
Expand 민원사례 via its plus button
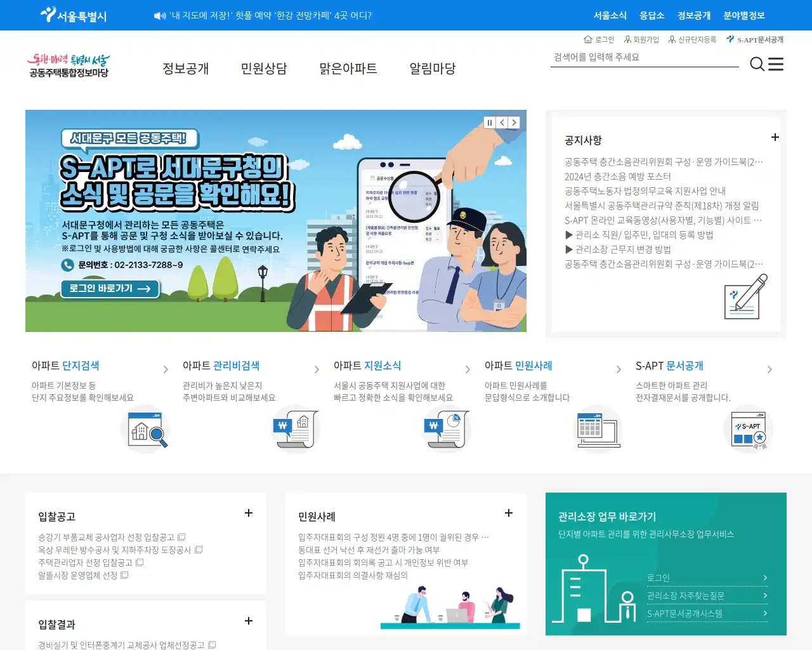point(508,513)
